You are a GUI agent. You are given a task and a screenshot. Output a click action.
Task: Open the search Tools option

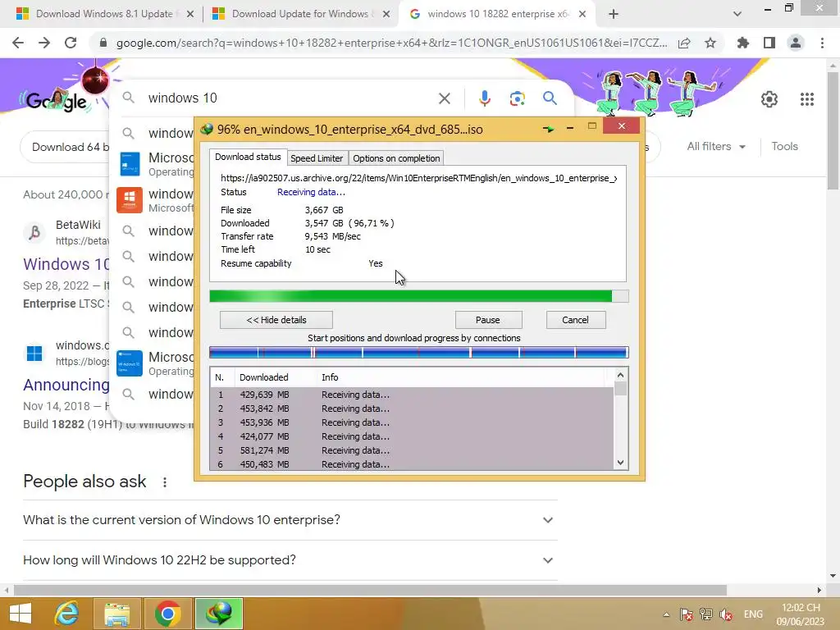tap(784, 146)
